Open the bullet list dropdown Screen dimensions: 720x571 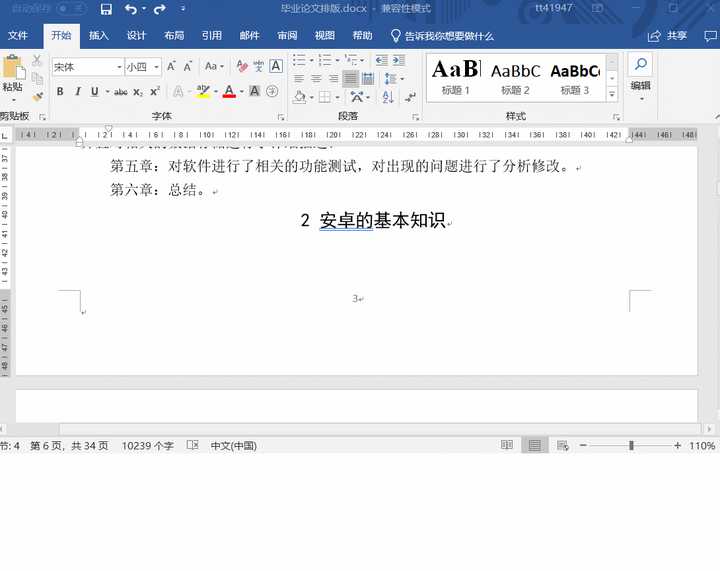coord(312,60)
